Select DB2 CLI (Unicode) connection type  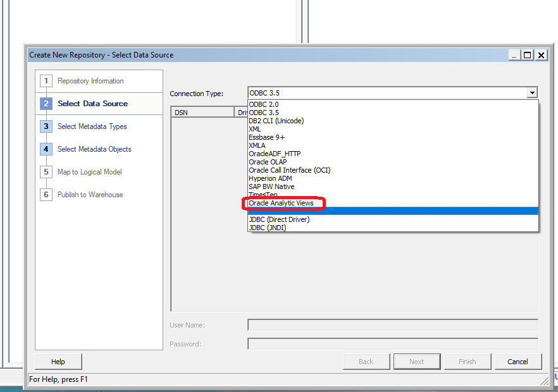click(x=393, y=121)
